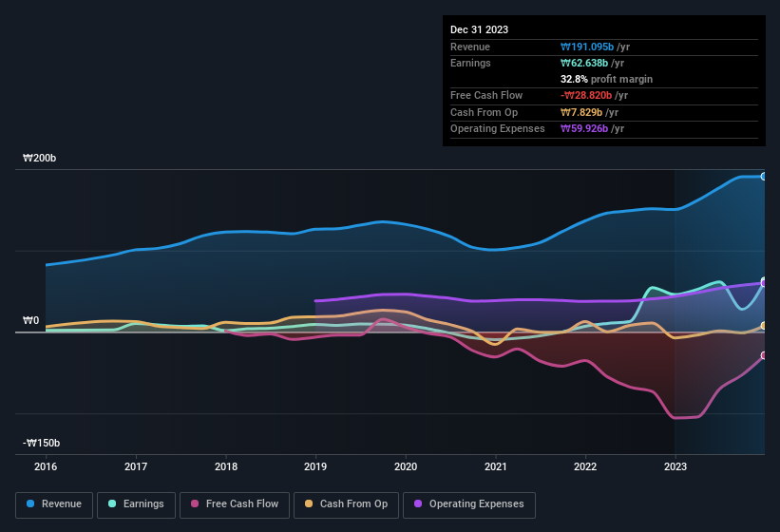Click the blue Revenue line endpoint marker
Viewport: 780px width, 532px height.
coord(764,177)
